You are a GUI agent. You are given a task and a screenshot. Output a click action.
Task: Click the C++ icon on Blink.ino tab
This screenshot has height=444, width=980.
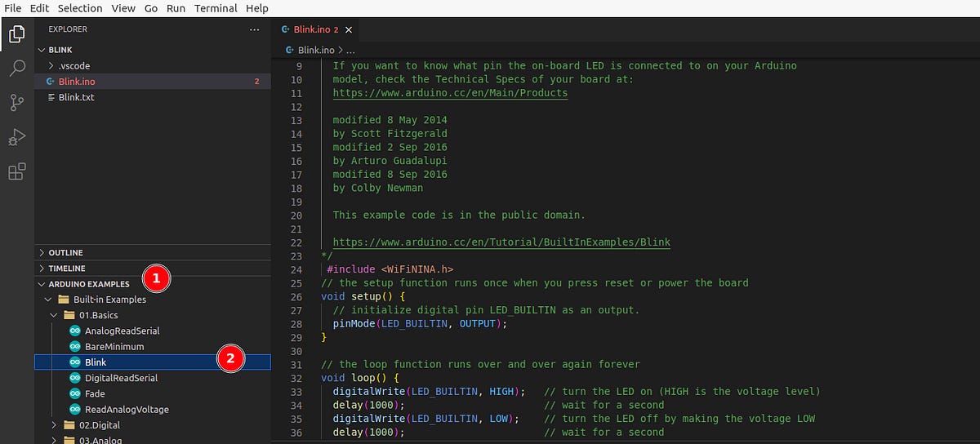(285, 29)
